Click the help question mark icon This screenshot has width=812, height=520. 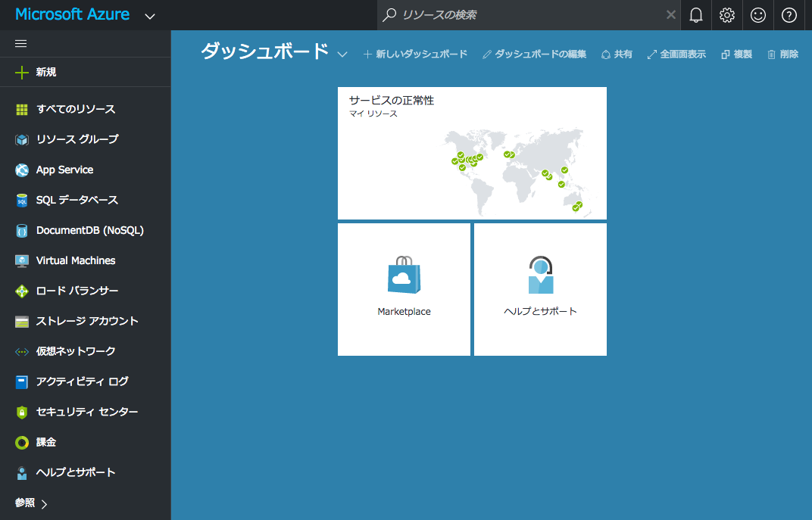789,14
